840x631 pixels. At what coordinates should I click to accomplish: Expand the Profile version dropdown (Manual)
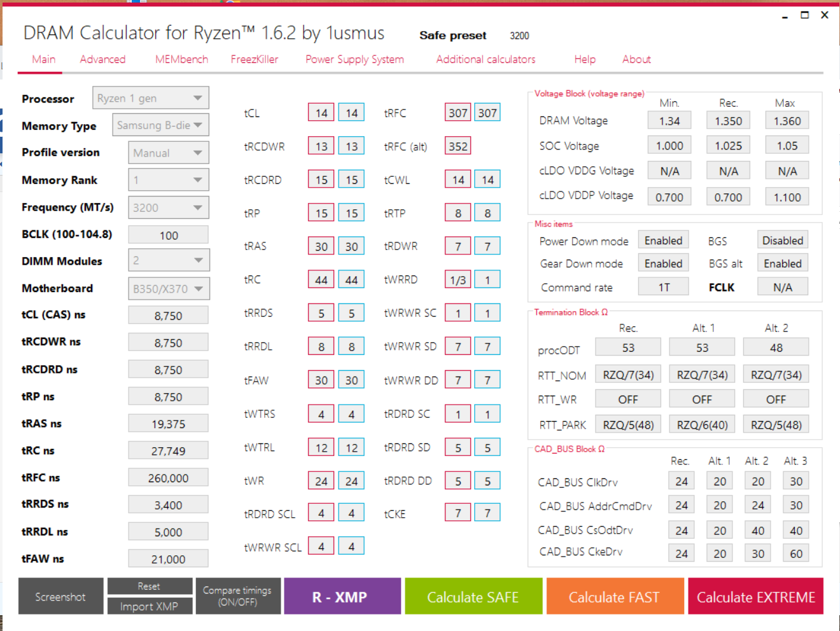pyautogui.click(x=169, y=153)
